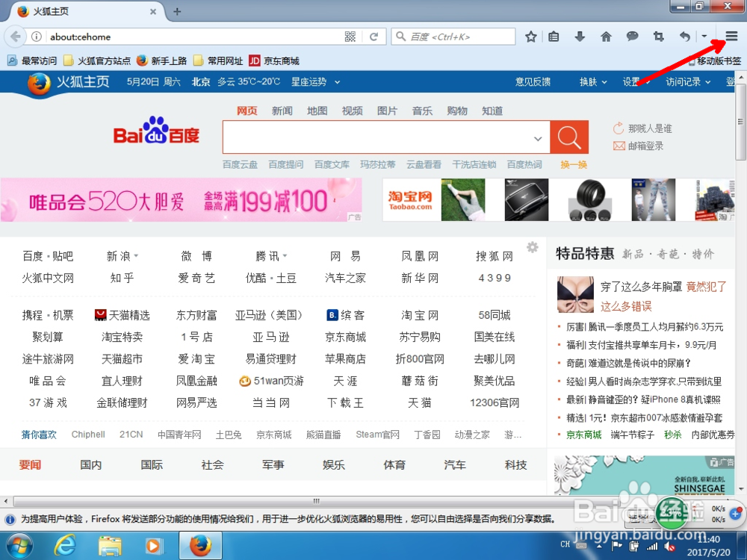Open the Baidu search box history dropdown
This screenshot has height=560, width=747.
pyautogui.click(x=539, y=138)
